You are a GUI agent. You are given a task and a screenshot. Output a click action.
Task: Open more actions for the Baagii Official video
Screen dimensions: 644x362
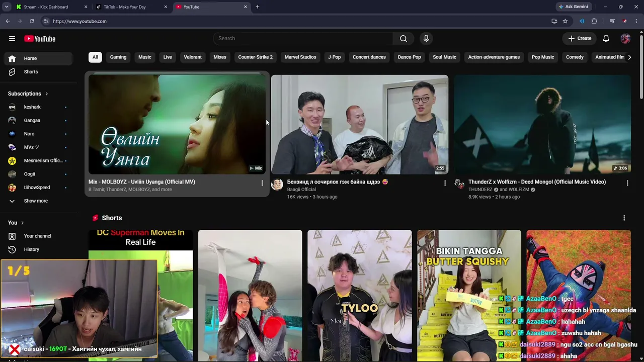tap(445, 183)
